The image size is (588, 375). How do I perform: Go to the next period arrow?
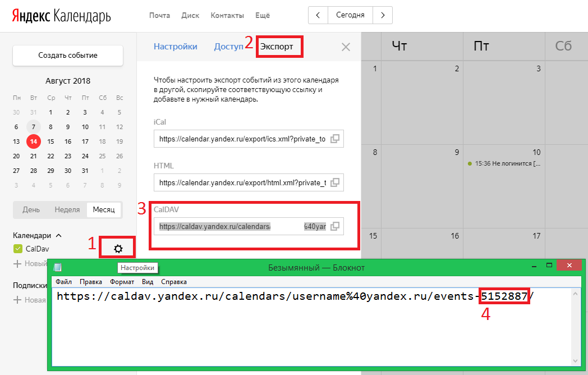(x=383, y=15)
